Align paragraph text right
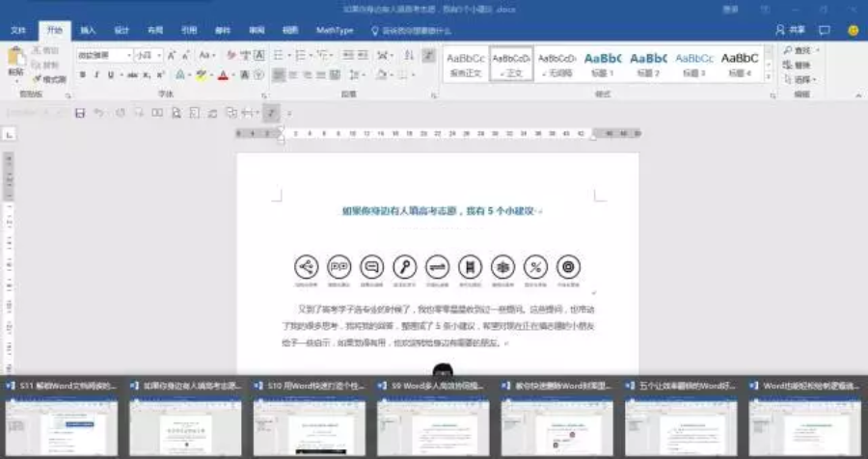Viewport: 868px width, 459px height. [x=308, y=75]
